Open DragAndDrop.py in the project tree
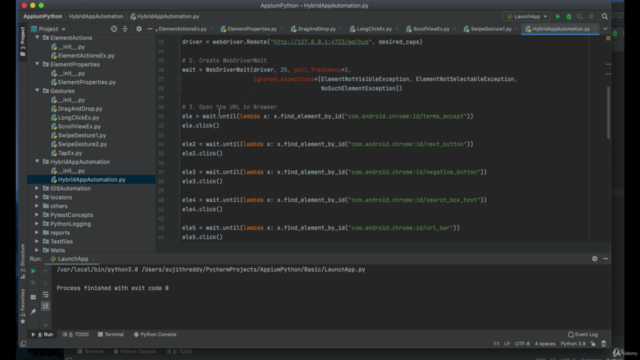Image resolution: width=640 pixels, height=360 pixels. pos(80,109)
